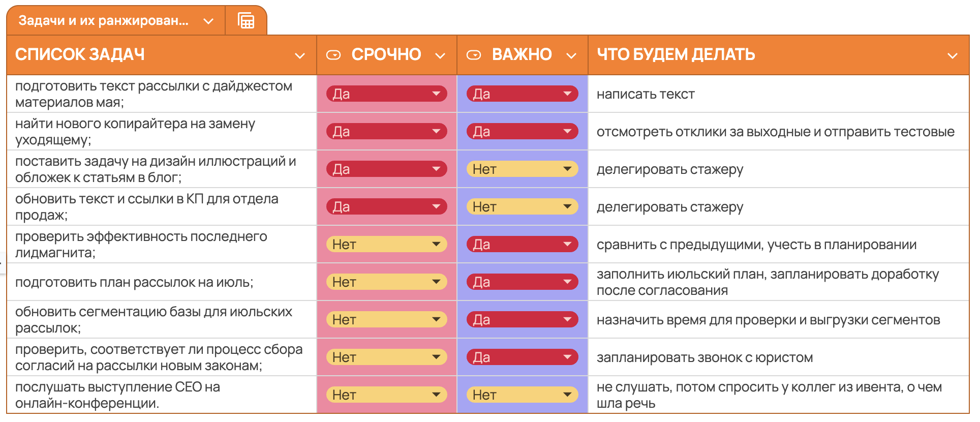The height and width of the screenshot is (422, 980).
Task: Change the Нет urgent chip for лидмагнит task
Action: pos(387,244)
